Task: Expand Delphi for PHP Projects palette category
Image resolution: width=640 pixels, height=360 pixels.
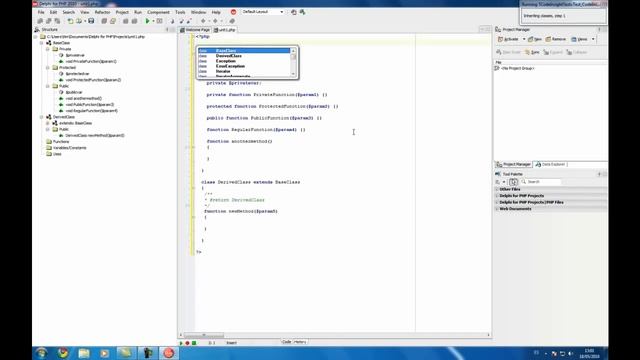Action: point(497,196)
